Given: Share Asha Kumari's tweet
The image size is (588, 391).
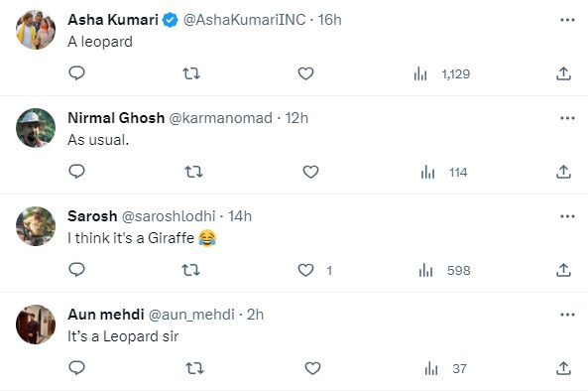Looking at the screenshot, I should (563, 73).
